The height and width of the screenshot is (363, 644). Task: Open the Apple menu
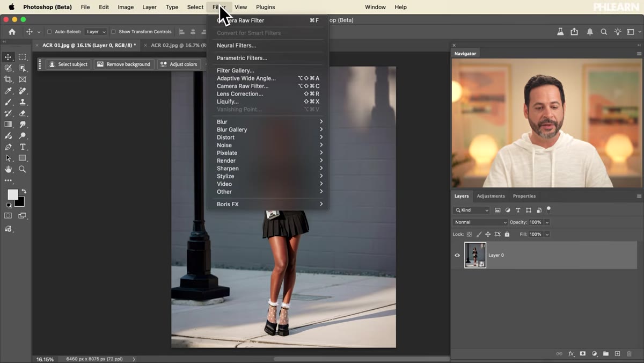[11, 7]
